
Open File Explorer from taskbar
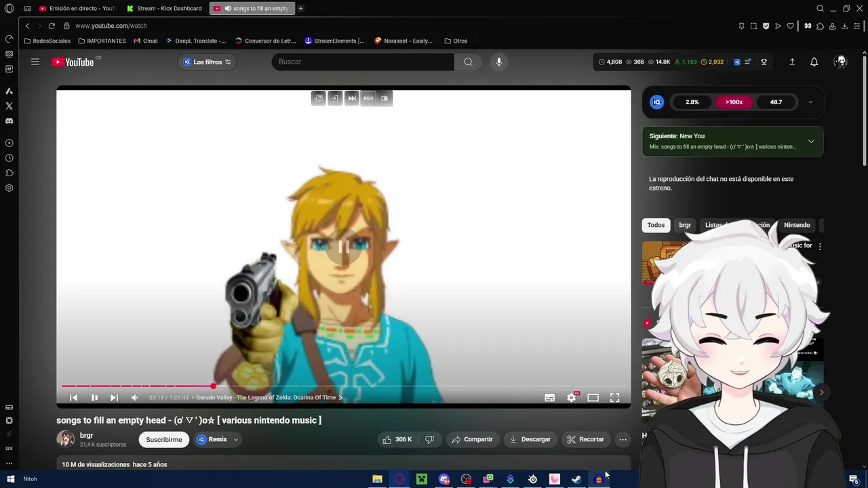tap(377, 479)
